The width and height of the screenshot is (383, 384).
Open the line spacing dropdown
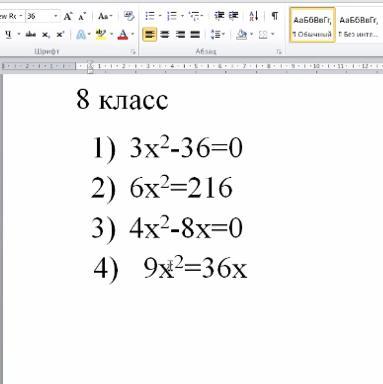pyautogui.click(x=218, y=34)
